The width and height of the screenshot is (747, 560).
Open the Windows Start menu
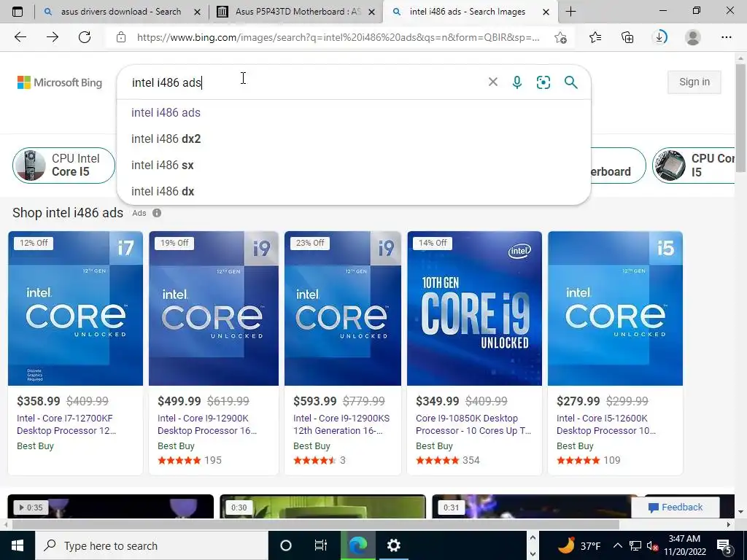pyautogui.click(x=18, y=545)
